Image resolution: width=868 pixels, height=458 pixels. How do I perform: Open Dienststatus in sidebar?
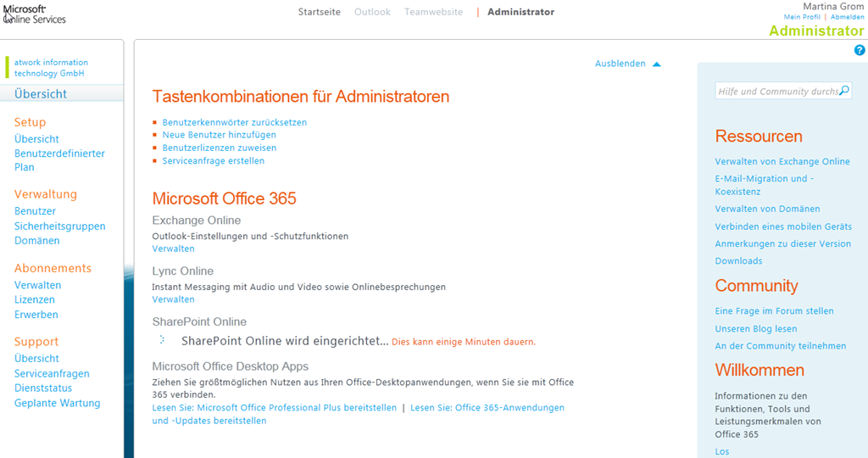[x=43, y=388]
